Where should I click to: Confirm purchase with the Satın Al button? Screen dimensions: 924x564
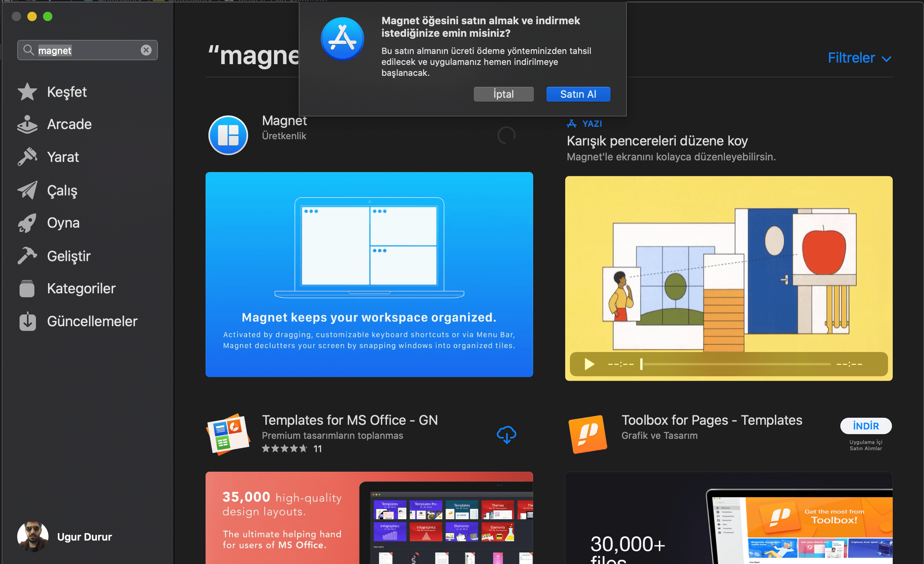tap(578, 94)
